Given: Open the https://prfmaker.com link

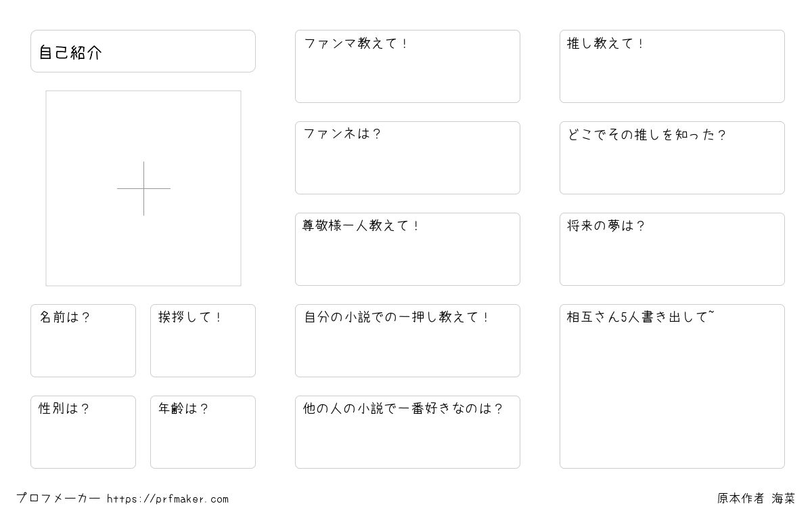Looking at the screenshot, I should (168, 499).
